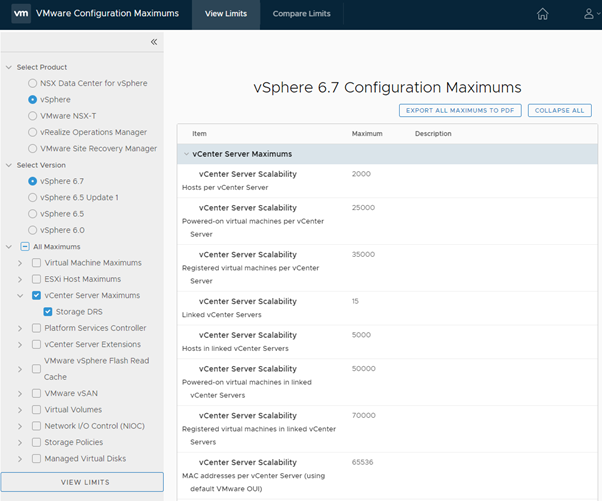This screenshot has height=501, width=602.
Task: Choose VMware Site Recovery Manager product
Action: 33,149
